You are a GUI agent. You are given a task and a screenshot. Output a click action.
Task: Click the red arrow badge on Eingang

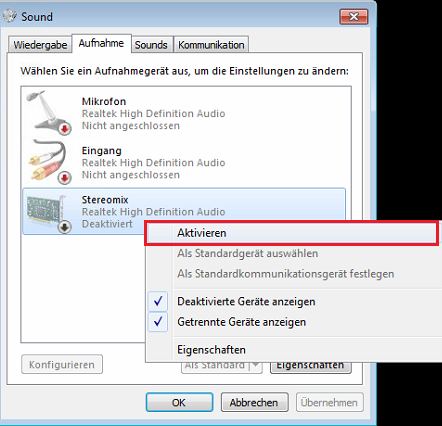point(65,178)
